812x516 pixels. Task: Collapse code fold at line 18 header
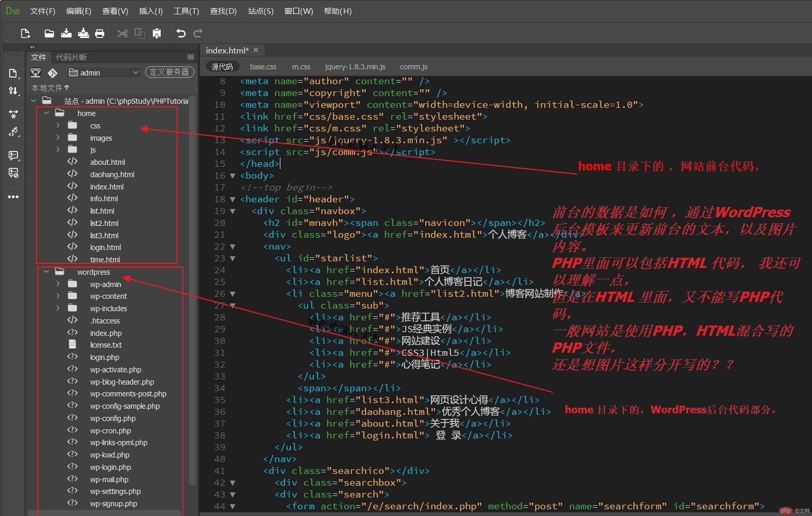click(233, 199)
